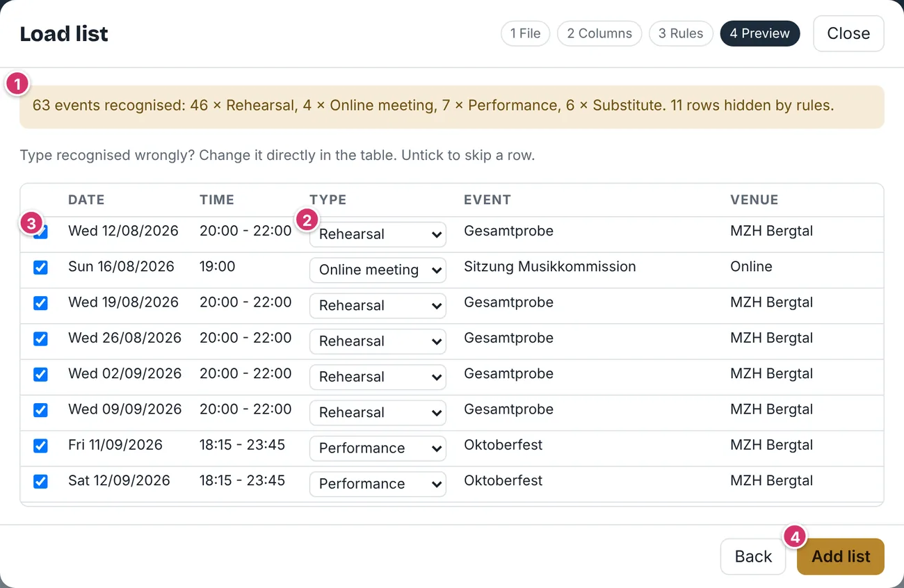Click the Gesamtprobe event on Wed 12/08/2026
This screenshot has width=904, height=588.
pos(509,231)
